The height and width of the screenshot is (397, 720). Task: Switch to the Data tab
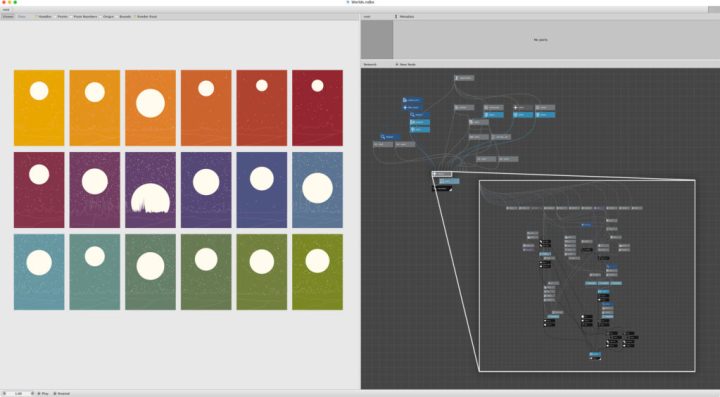(x=22, y=17)
